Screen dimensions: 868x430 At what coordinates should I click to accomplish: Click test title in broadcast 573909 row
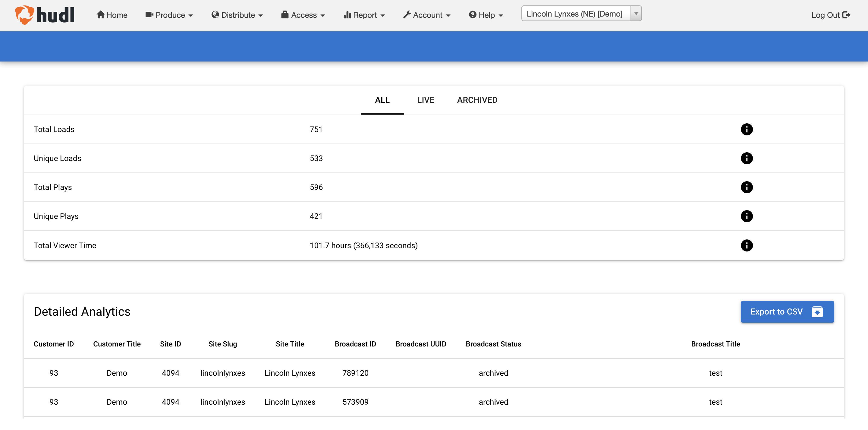[x=715, y=402]
